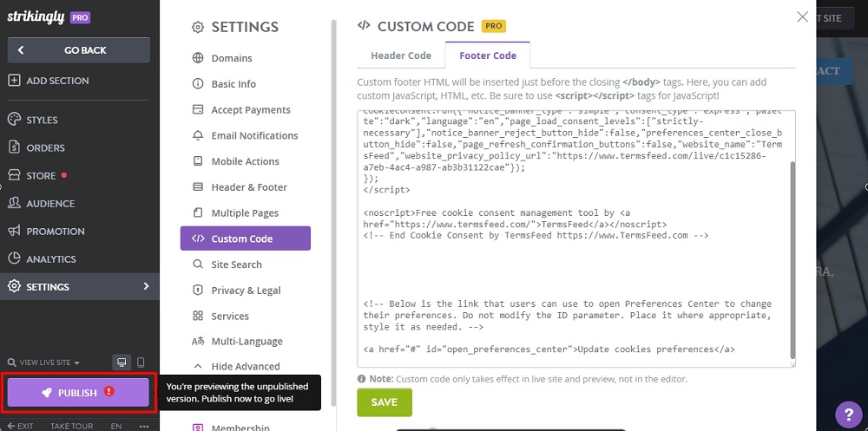868x431 pixels.
Task: Click the Settings gear icon in sidebar
Action: 15,286
